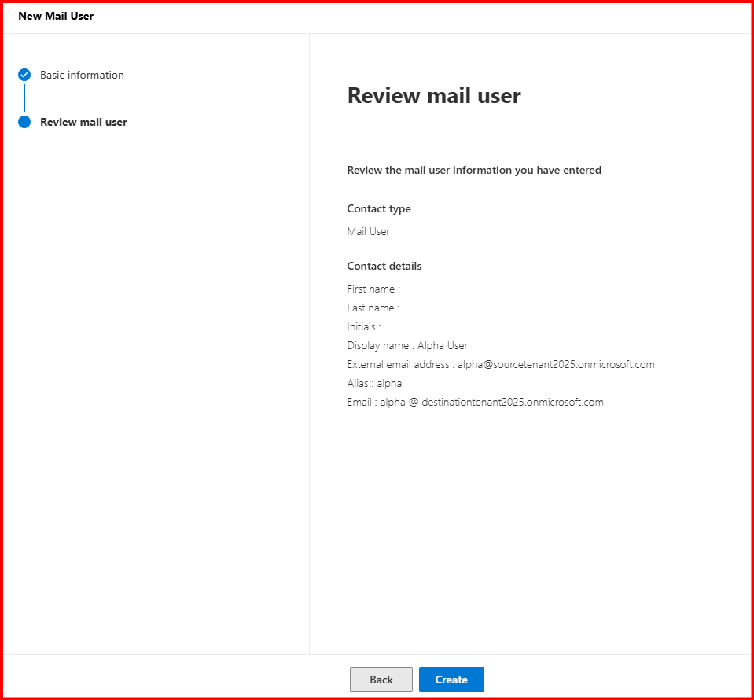The image size is (754, 700).
Task: Click the Last name field line
Action: 373,308
